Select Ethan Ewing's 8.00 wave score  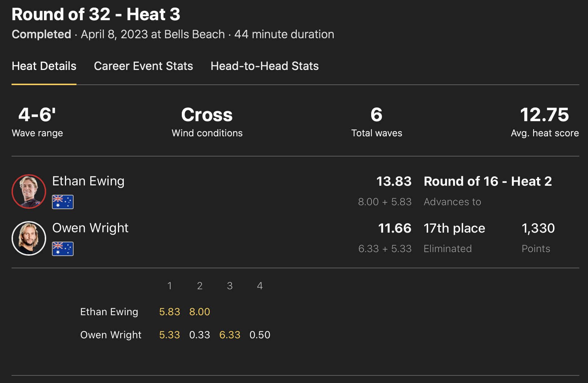(199, 312)
